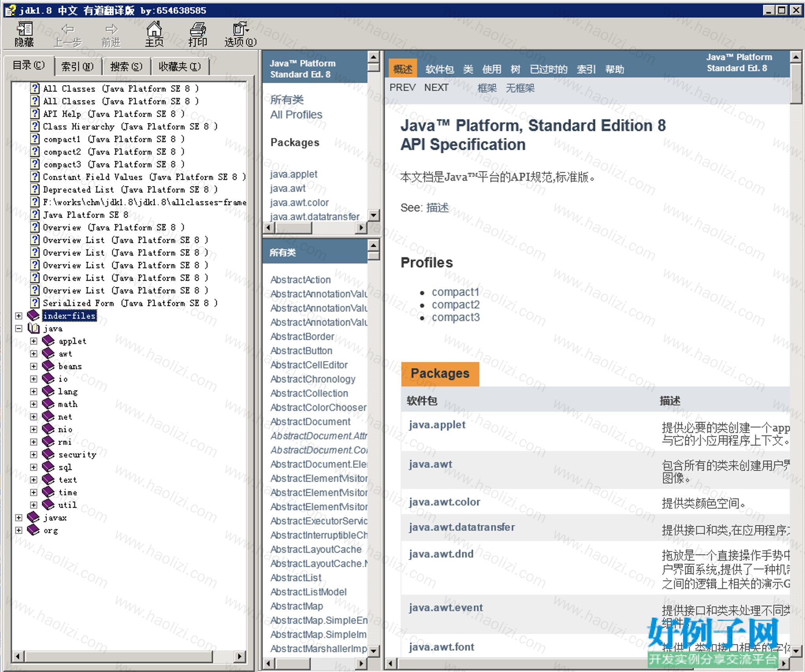This screenshot has height=672, width=805.
Task: Click right arrow of packages frame scrollbar
Action: coord(361,228)
